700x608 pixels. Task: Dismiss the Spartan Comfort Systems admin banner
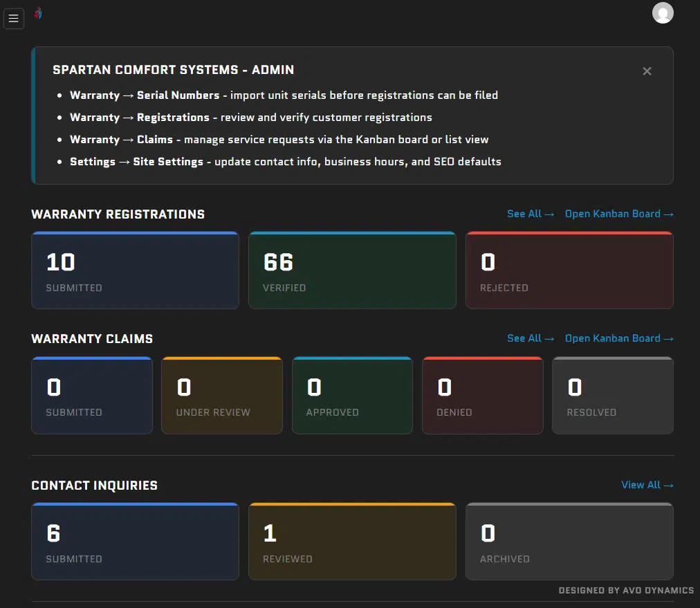(647, 71)
